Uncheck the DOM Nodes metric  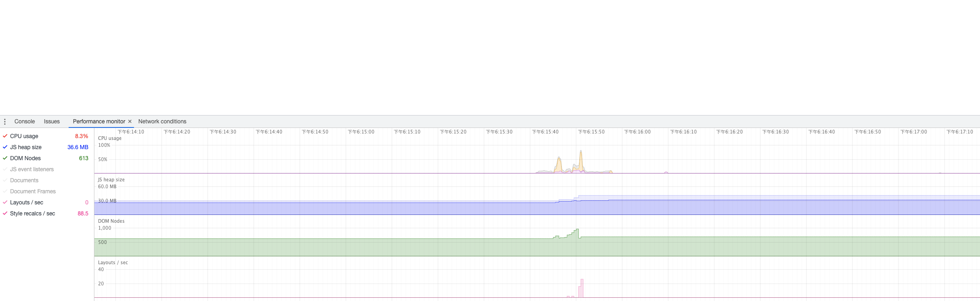pyautogui.click(x=5, y=158)
